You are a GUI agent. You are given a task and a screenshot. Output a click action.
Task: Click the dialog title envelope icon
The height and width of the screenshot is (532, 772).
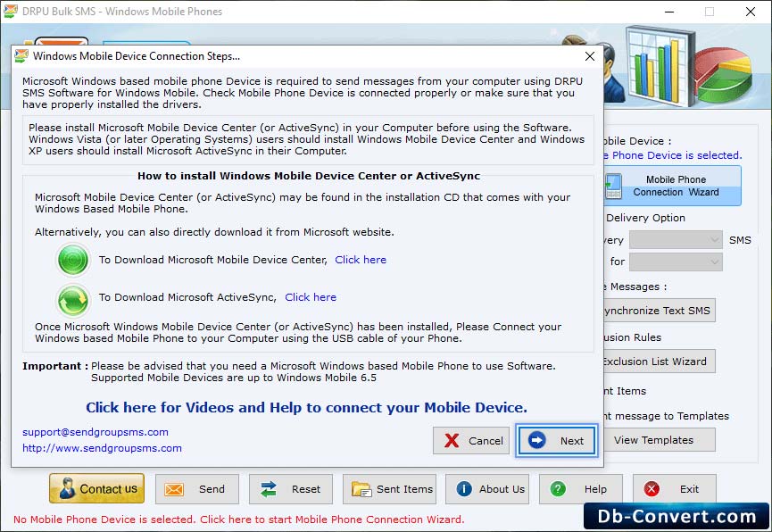pos(21,55)
